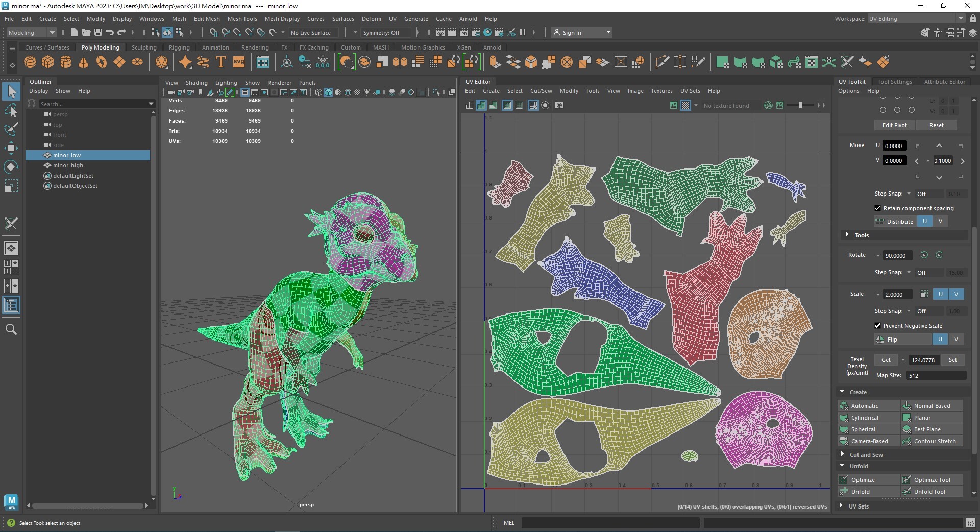Screen dimensions: 980x532
Task: Open the Modeling menu set dropdown
Action: pyautogui.click(x=32, y=33)
